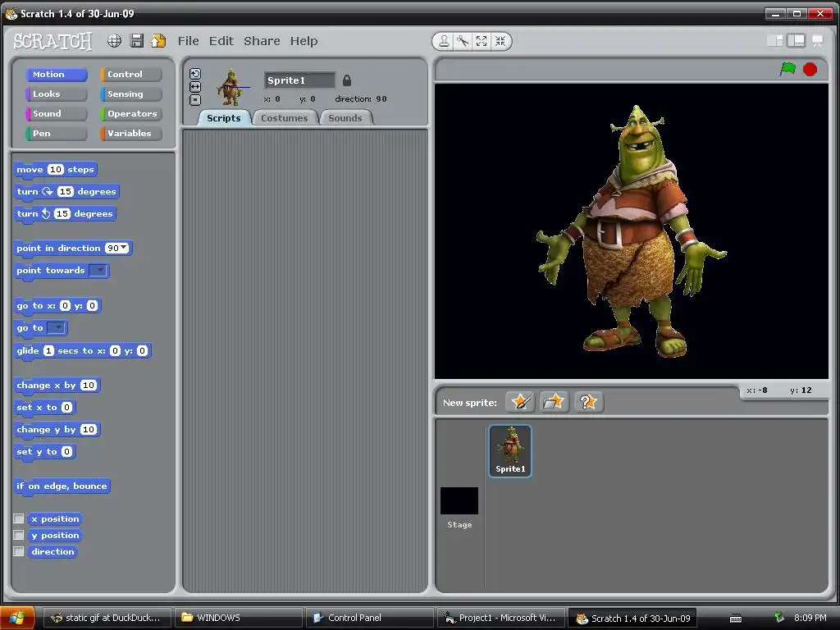The height and width of the screenshot is (630, 840).
Task: Open the Edit menu
Action: point(221,41)
